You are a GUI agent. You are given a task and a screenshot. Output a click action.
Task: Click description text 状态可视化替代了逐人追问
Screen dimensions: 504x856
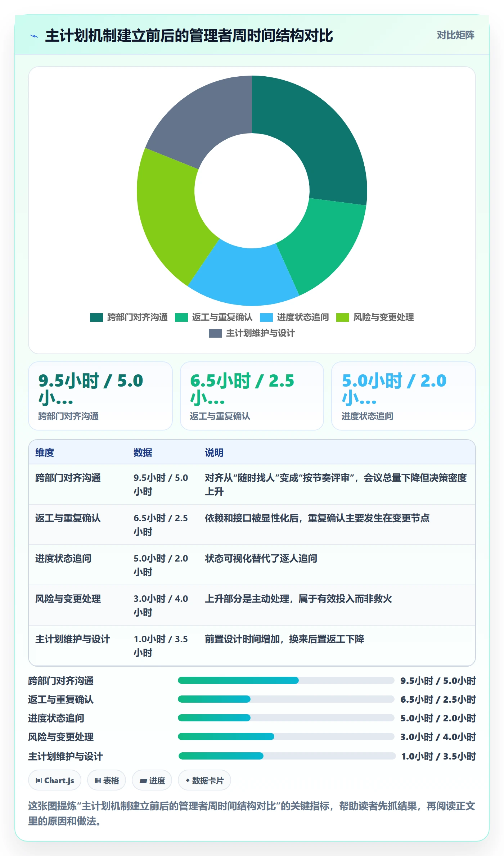point(261,558)
